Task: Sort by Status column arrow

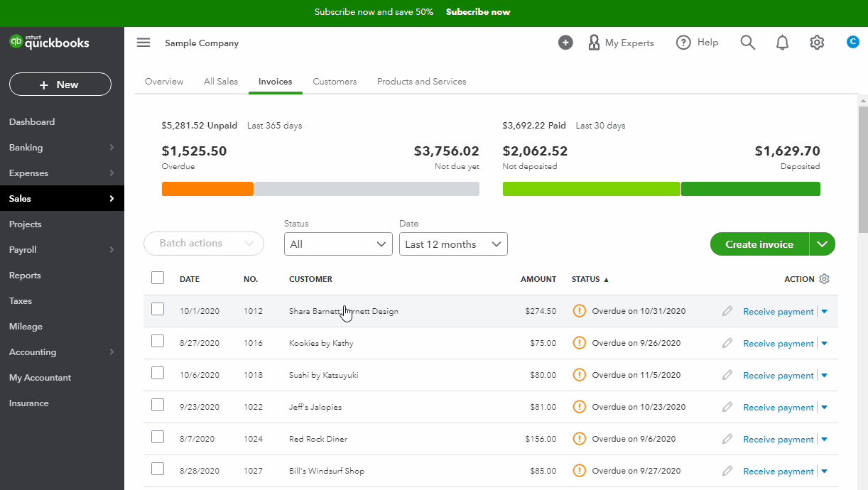Action: (x=606, y=280)
